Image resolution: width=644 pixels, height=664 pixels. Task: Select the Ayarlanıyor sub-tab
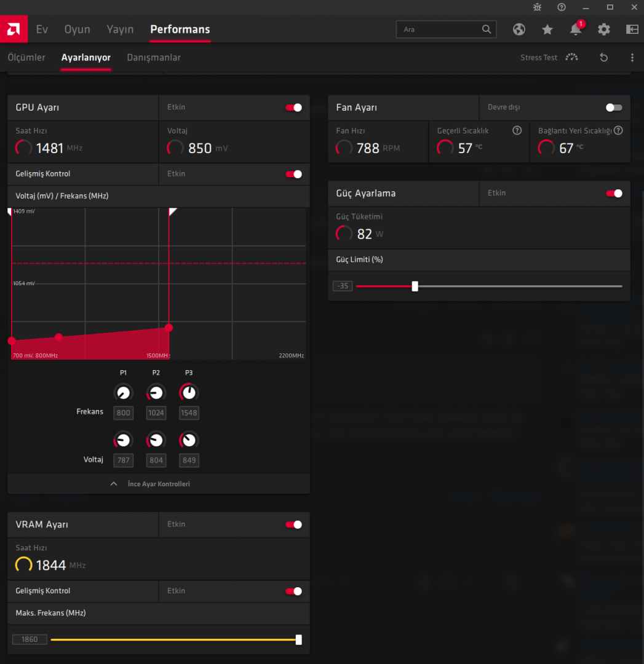pos(86,57)
